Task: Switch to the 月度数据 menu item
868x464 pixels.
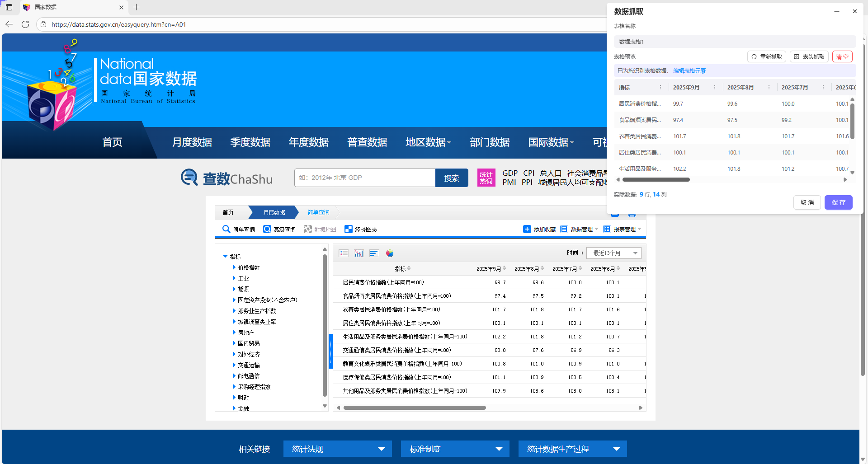Action: click(192, 142)
